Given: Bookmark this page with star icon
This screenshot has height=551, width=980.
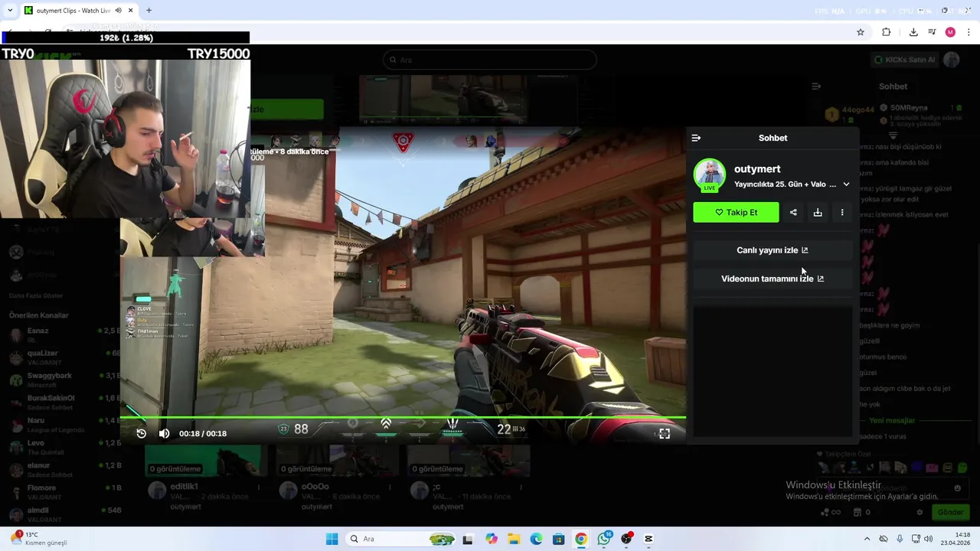Looking at the screenshot, I should (861, 32).
